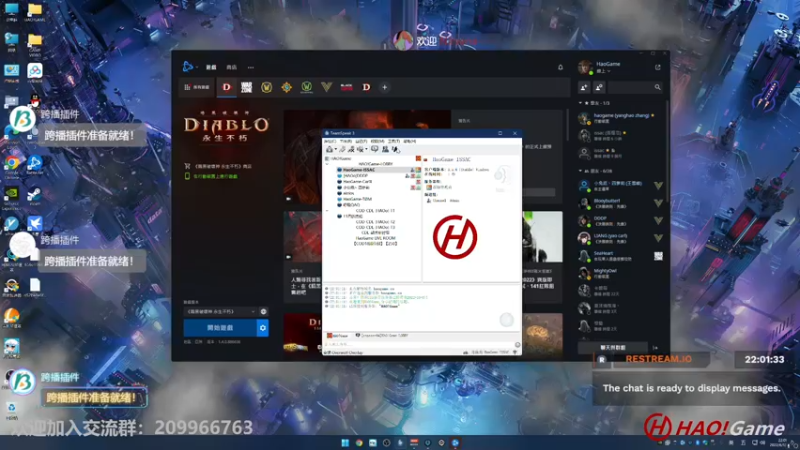
Task: Open emoji picker in TeamSpeak chat
Action: click(x=517, y=344)
